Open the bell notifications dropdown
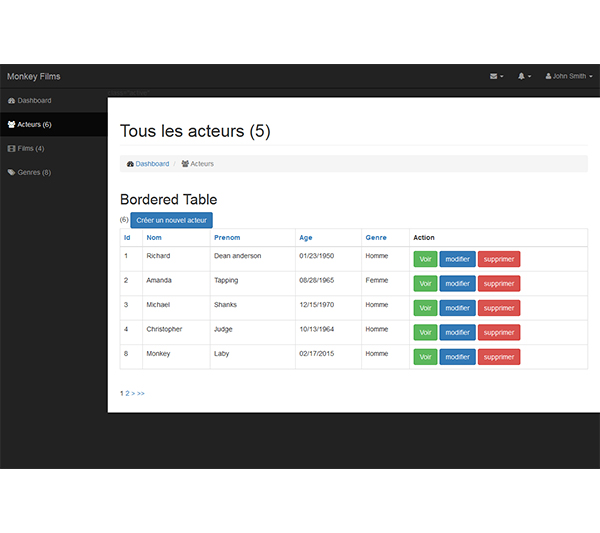This screenshot has height=533, width=600. 524,76
